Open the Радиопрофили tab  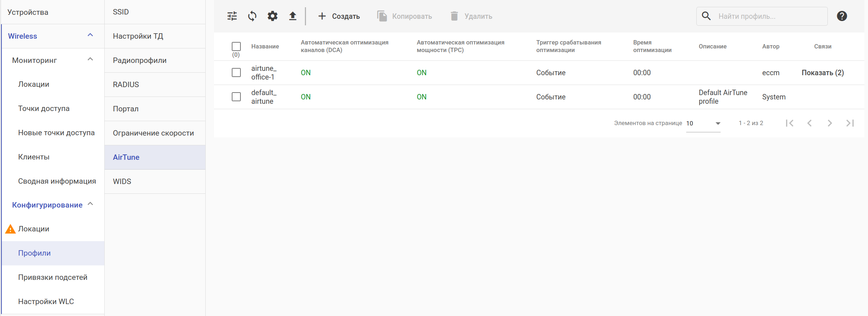coord(140,60)
